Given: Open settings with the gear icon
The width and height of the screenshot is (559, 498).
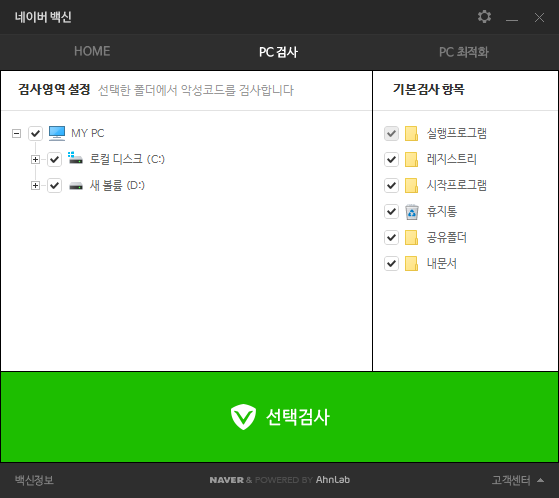Looking at the screenshot, I should pyautogui.click(x=484, y=16).
